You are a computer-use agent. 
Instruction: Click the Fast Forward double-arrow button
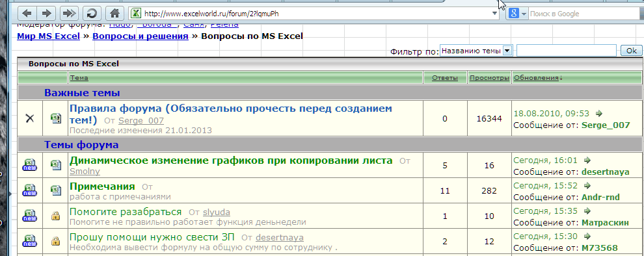[69, 14]
